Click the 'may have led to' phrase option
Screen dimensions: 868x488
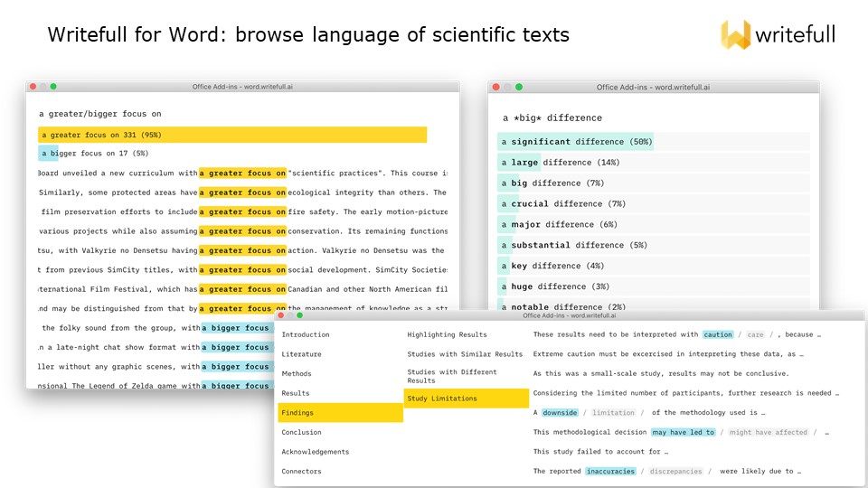coord(684,432)
